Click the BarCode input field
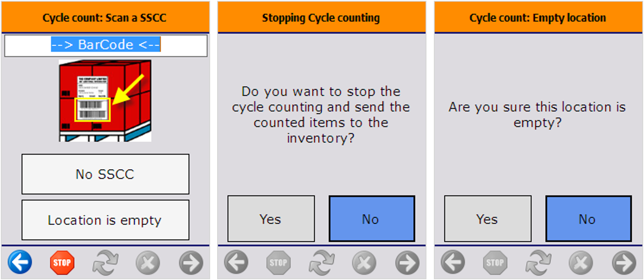This screenshot has height=280, width=644. tap(105, 45)
